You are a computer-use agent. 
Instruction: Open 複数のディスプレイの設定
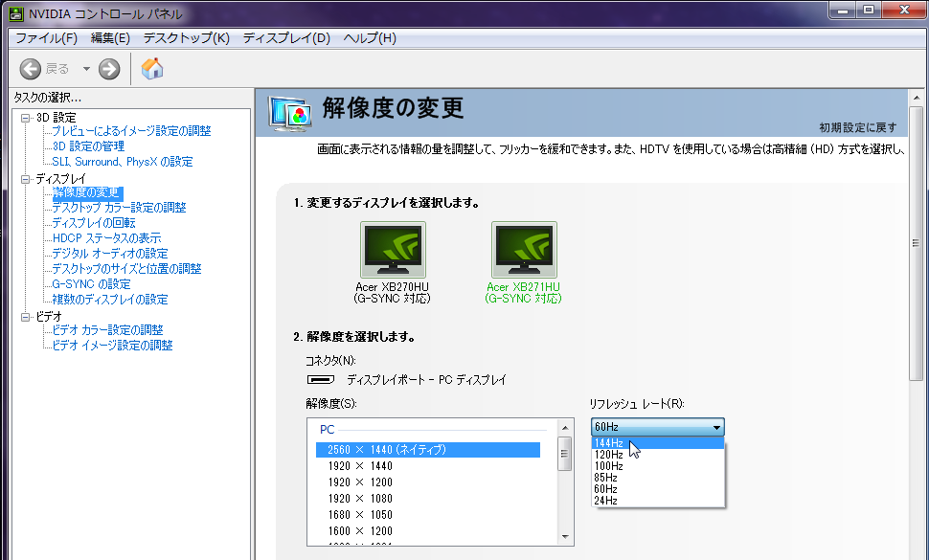(x=109, y=300)
